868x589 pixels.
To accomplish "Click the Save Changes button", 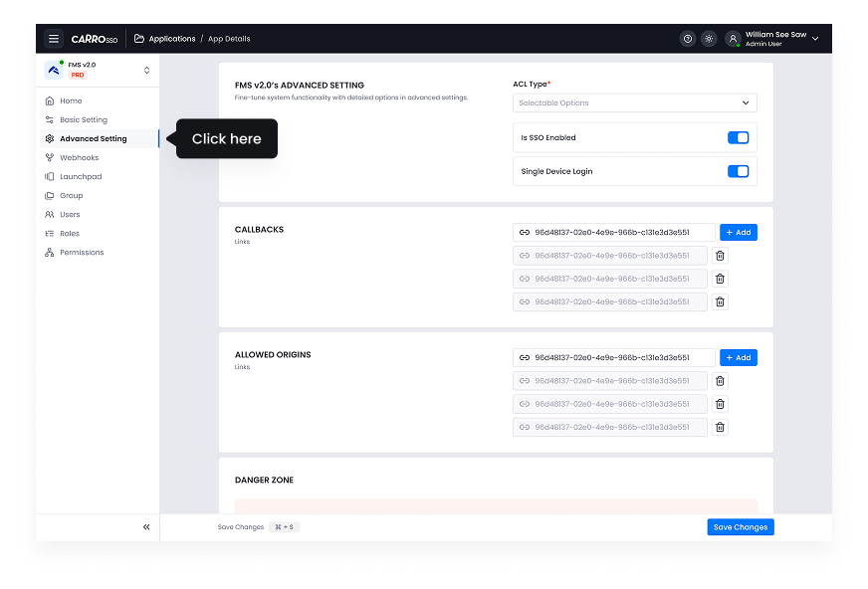I will (x=740, y=526).
